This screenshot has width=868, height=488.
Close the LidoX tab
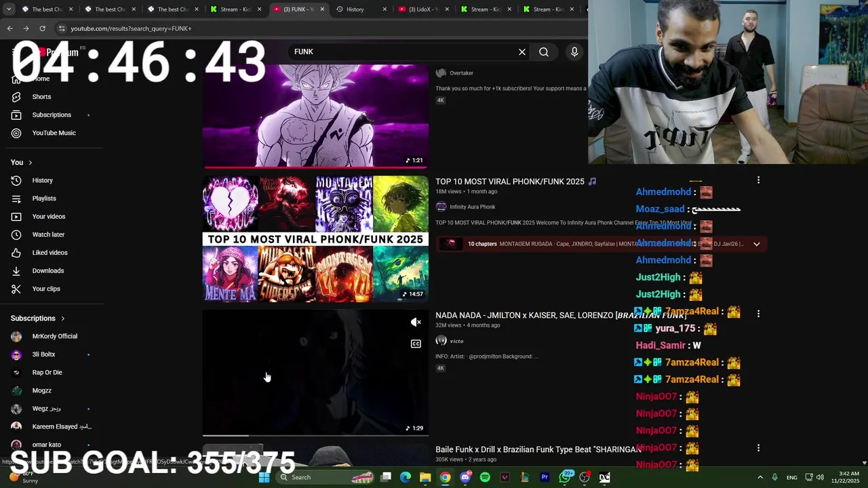pos(447,9)
